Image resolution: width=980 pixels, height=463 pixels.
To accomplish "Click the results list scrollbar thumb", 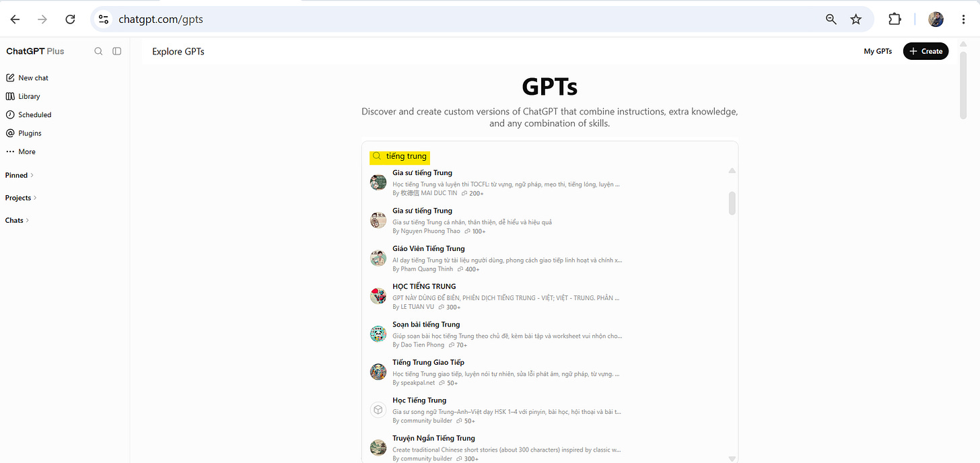I will (732, 203).
